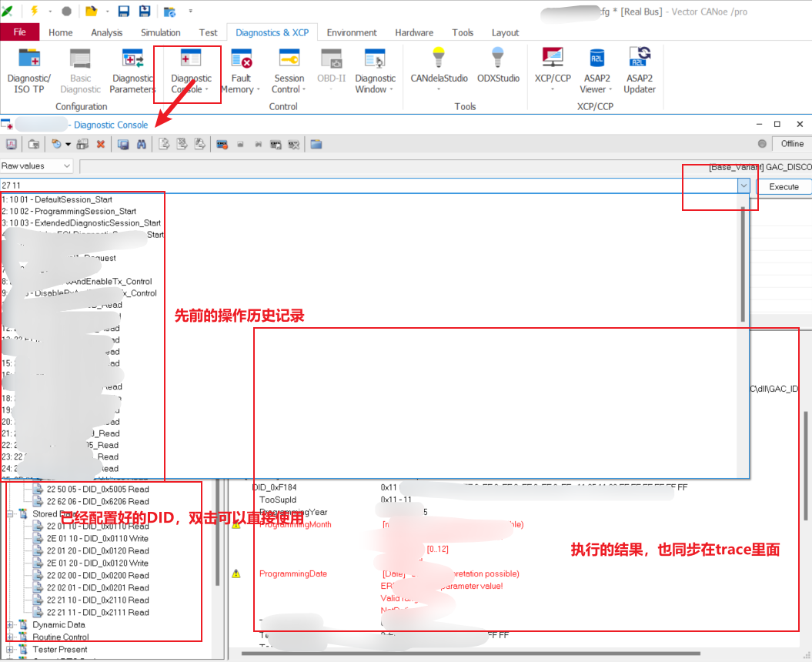Switch to the Analysis ribbon tab
This screenshot has width=812, height=662.
(x=107, y=32)
